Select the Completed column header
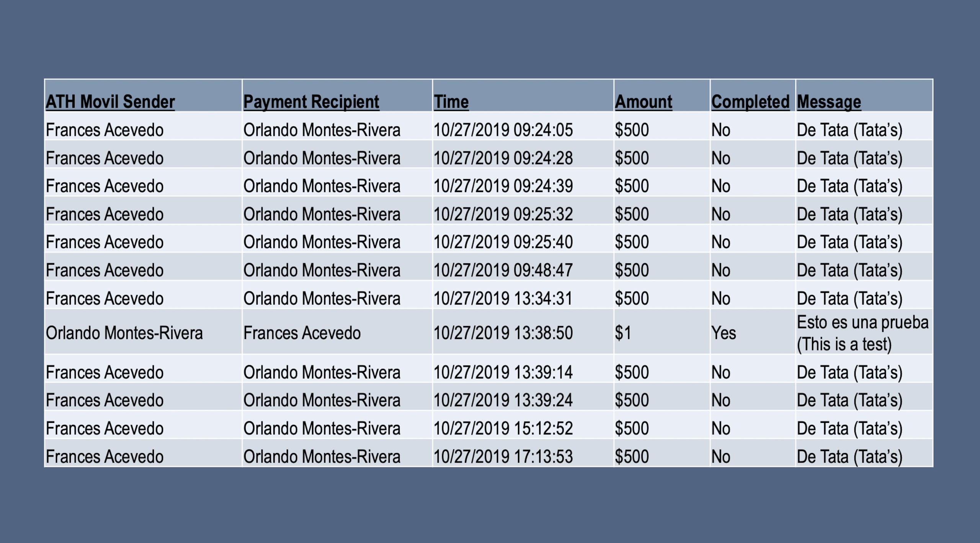Screen dimensions: 980x543 tap(750, 102)
